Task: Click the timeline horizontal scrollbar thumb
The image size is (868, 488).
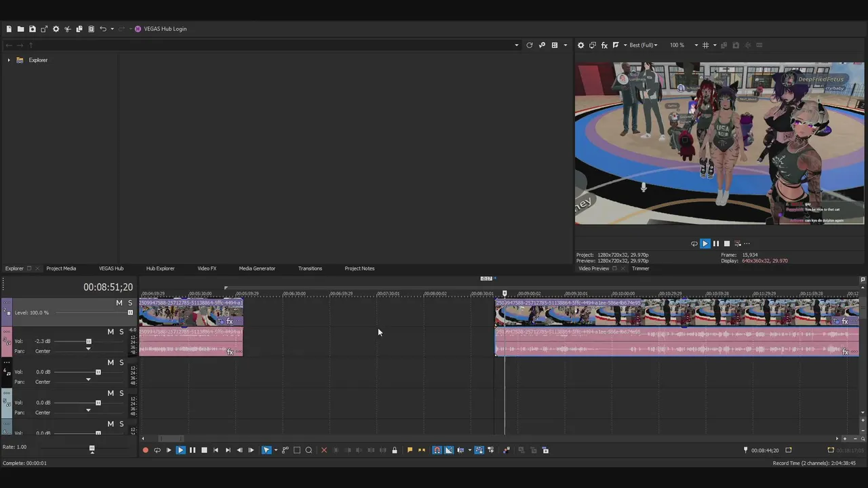Action: (x=171, y=439)
